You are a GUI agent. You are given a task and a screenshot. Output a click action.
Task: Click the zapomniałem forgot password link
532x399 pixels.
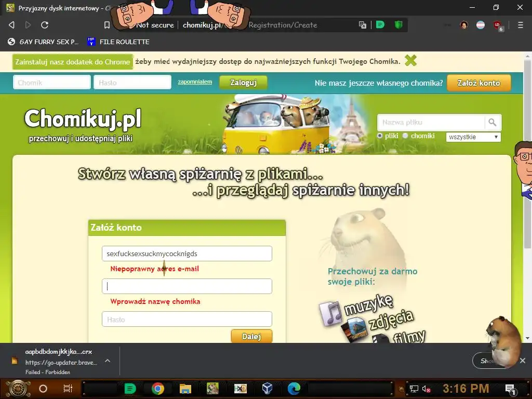tap(195, 82)
